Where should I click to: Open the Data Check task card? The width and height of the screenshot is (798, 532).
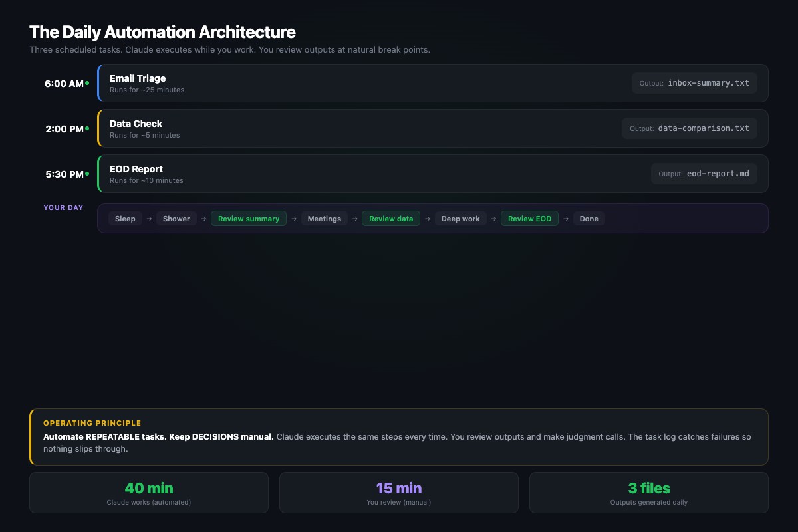point(432,128)
